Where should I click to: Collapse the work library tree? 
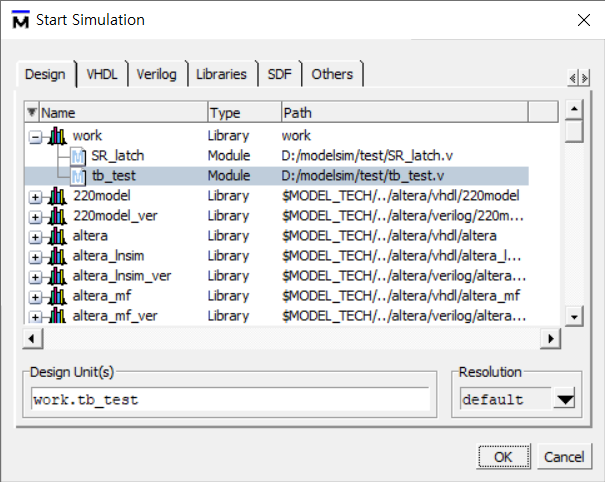35,137
